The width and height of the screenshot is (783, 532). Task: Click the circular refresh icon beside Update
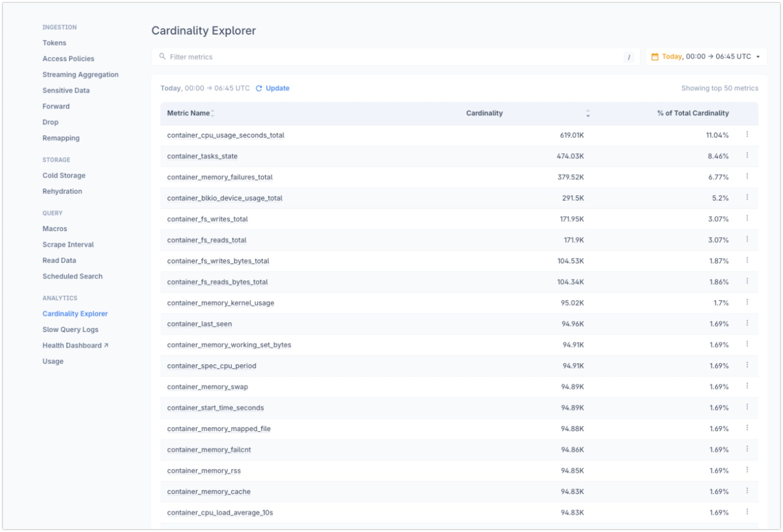coord(258,88)
